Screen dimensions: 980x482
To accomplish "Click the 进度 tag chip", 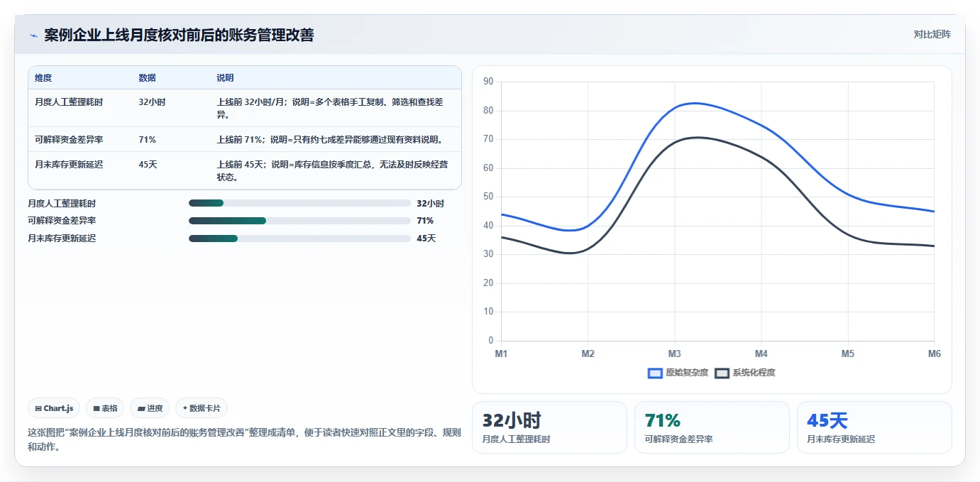I will click(150, 408).
